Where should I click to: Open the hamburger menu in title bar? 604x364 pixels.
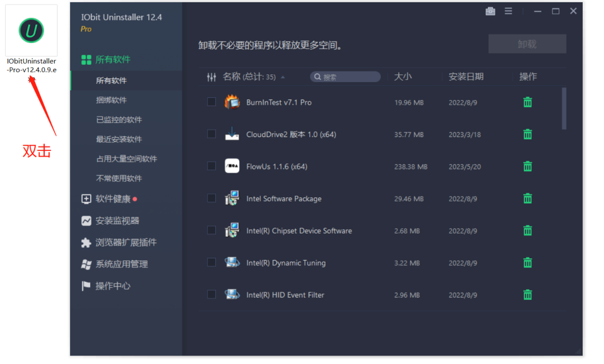point(509,11)
